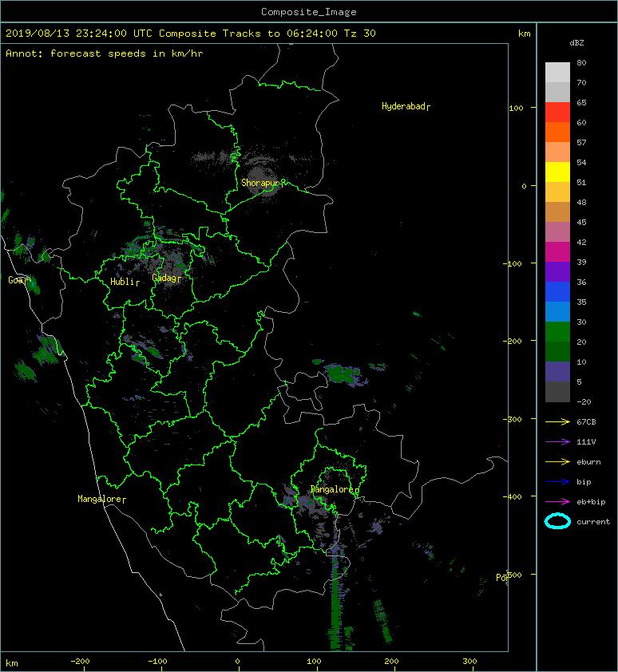Screen dimensions: 618x672
Task: Pick the magenta swatch between 42 and 39
Action: click(x=557, y=252)
